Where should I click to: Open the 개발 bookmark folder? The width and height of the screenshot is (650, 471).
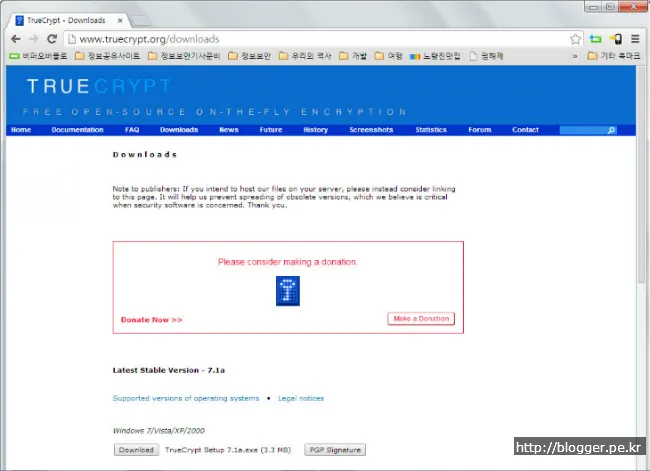352,56
